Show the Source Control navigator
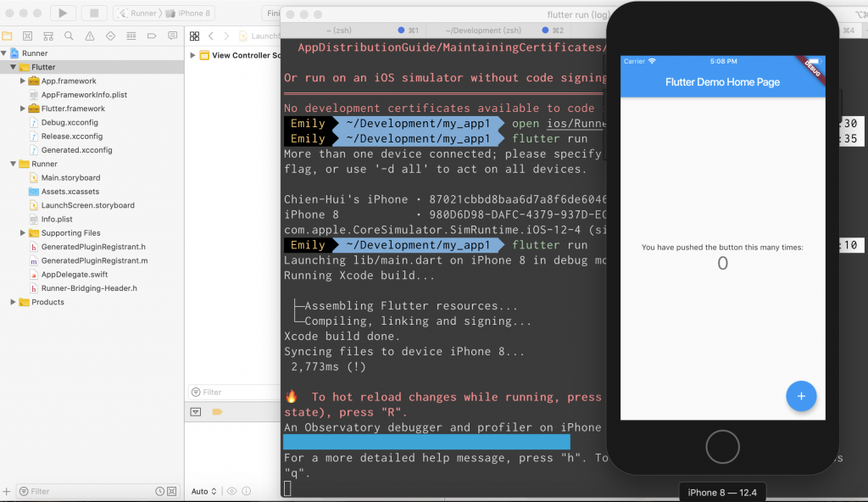 coord(28,36)
